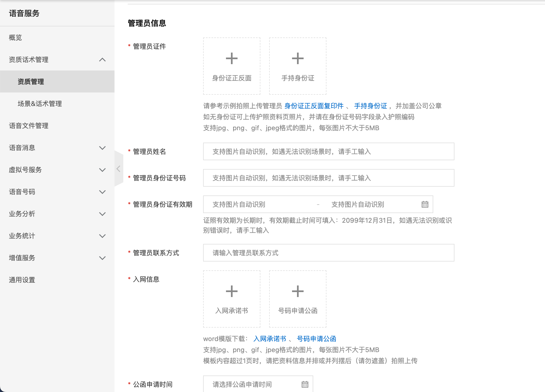
Task: Open the 场景&话术管理 menu item
Action: (40, 104)
